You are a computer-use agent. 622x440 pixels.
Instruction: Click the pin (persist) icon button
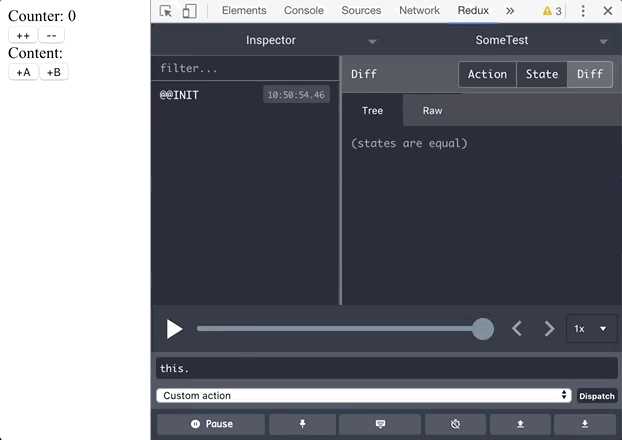point(302,424)
